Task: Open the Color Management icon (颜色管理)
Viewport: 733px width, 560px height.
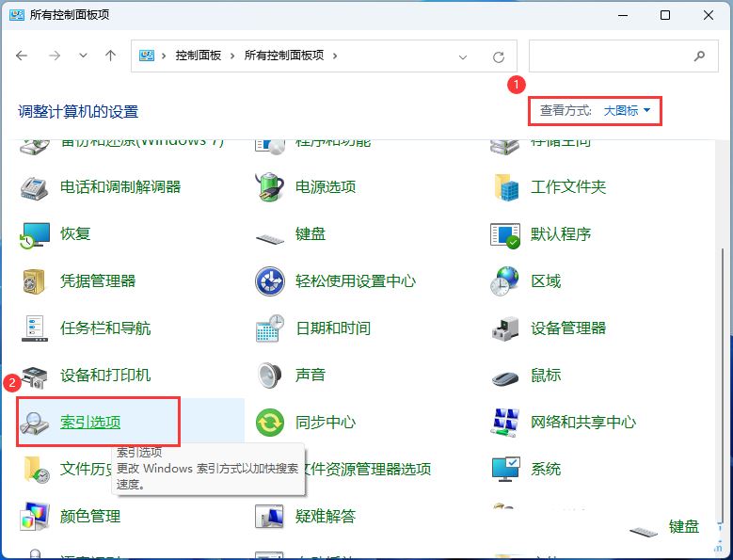Action: coord(34,517)
